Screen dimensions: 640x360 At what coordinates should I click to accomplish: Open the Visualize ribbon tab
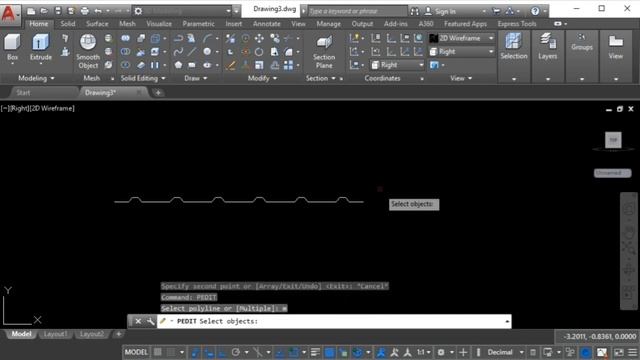tap(159, 24)
